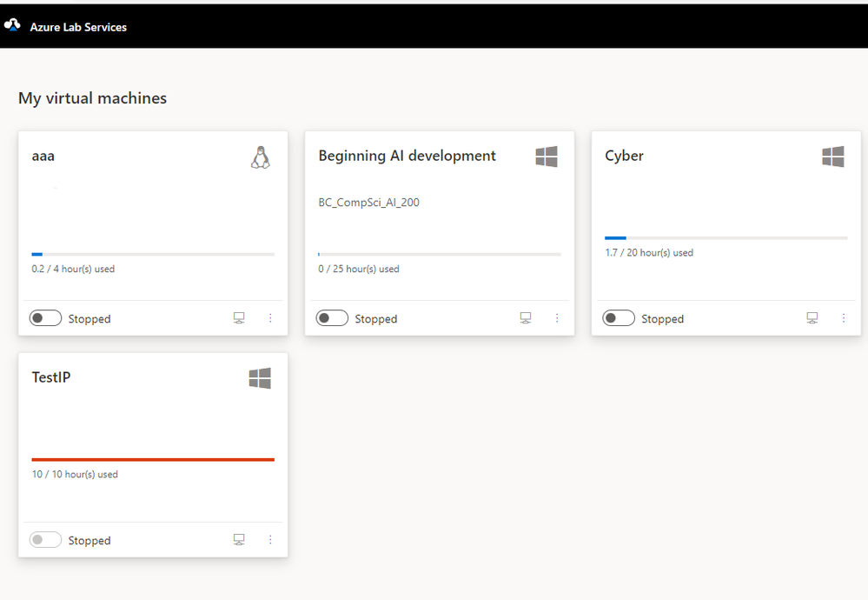Click the '1.7 / 20 hour(s) used' text
Screen dimensions: 868x600
[649, 253]
